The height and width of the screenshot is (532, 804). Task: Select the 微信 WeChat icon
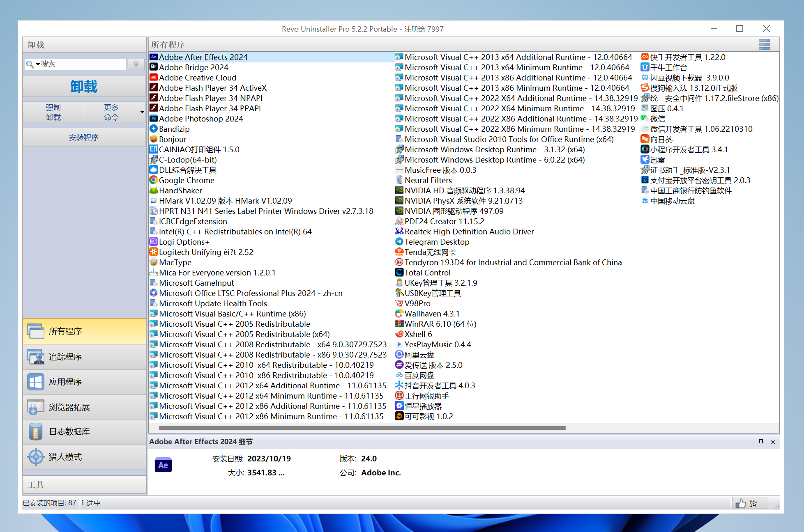pos(645,119)
